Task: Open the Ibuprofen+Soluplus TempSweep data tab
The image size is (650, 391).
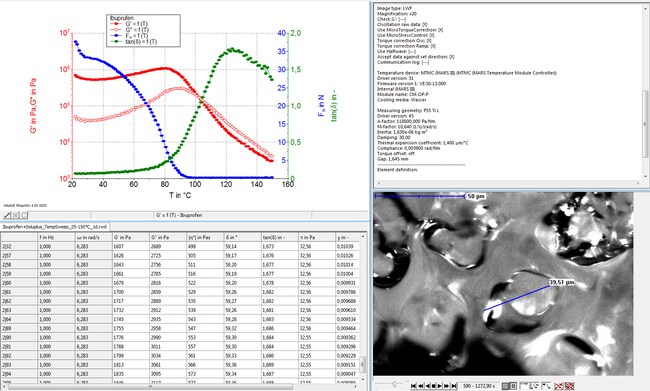Action: [55, 227]
